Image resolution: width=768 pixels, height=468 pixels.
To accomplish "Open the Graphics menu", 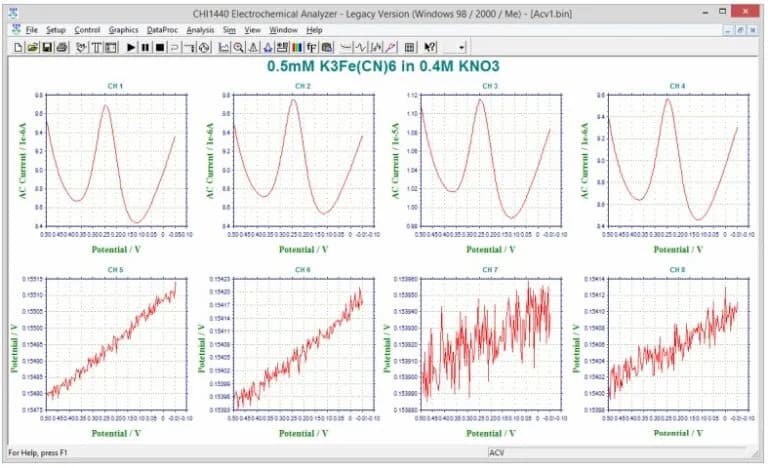I will (123, 30).
